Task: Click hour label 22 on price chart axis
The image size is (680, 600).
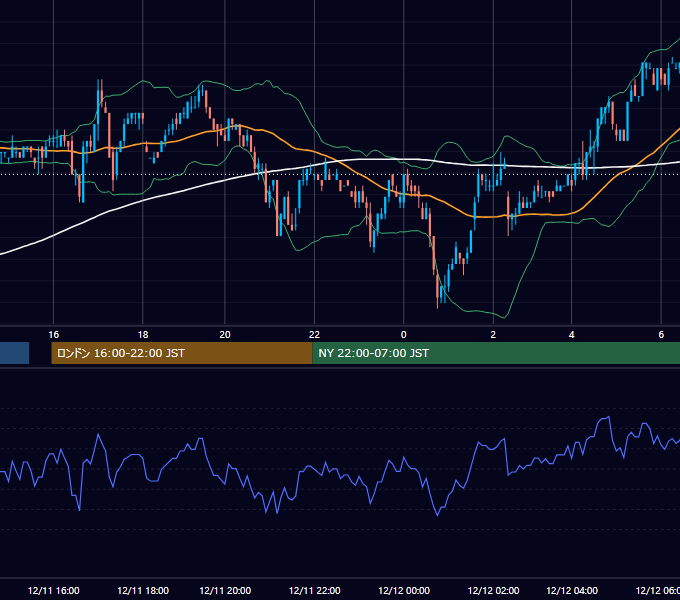Action: (314, 335)
